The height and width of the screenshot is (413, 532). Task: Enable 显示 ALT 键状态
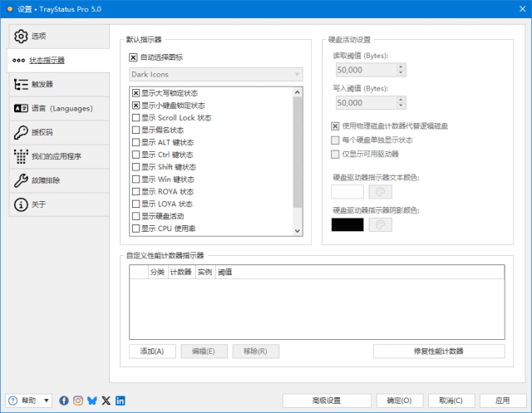[x=135, y=142]
